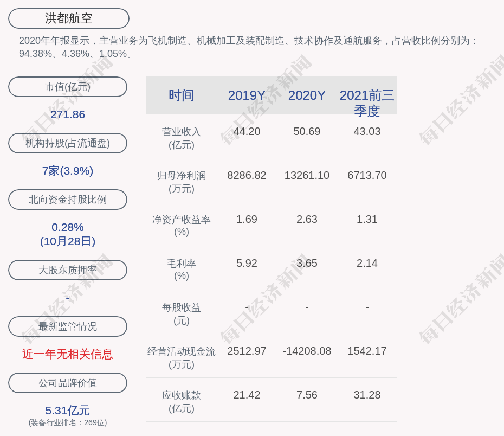Select revenue value 44.20

(x=247, y=132)
